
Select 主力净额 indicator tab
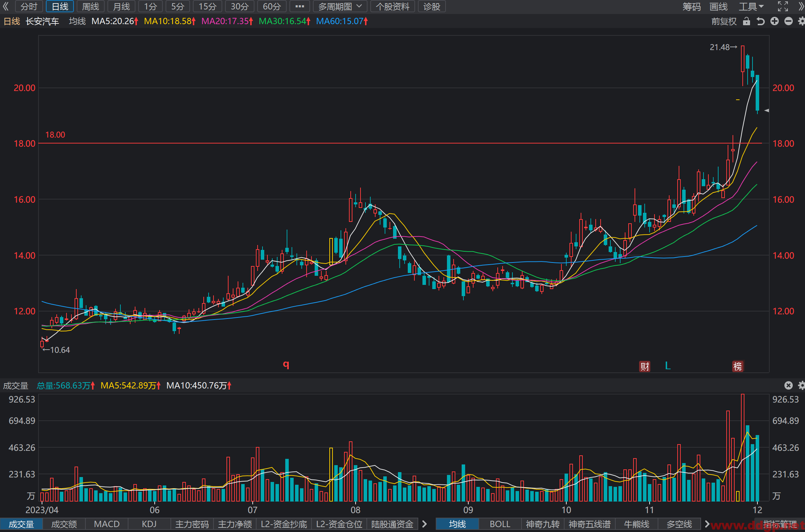coord(235,524)
